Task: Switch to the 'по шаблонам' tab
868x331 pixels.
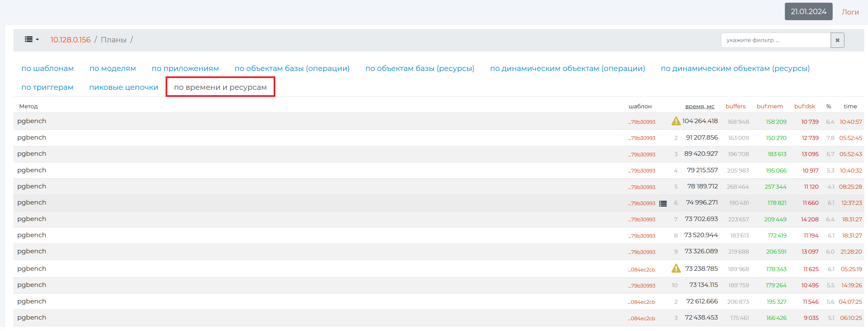Action: [47, 69]
